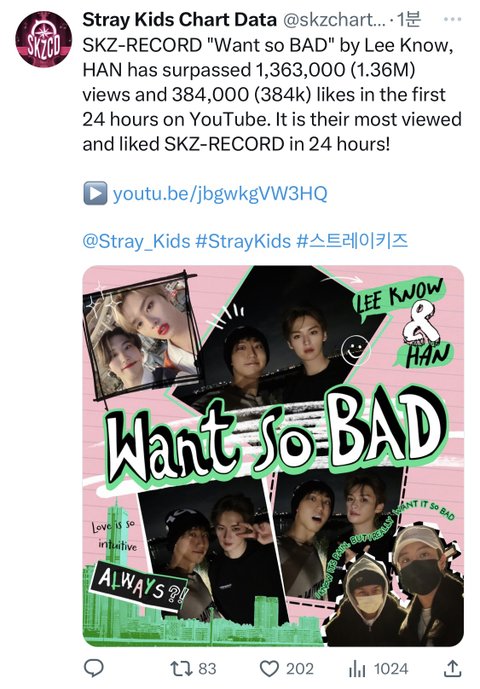Click the tweet body text

coord(272,95)
